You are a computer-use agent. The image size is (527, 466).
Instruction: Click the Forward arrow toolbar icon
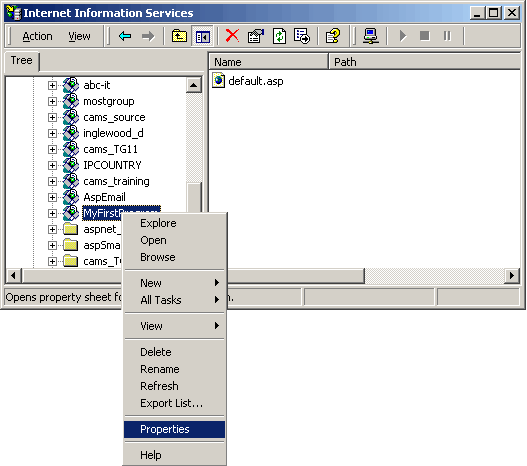tap(148, 36)
